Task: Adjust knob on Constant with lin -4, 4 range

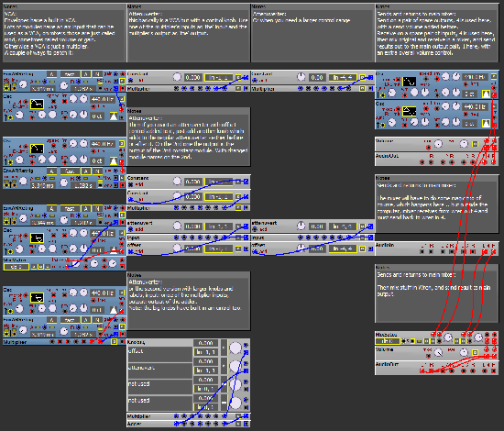Action: tap(301, 77)
